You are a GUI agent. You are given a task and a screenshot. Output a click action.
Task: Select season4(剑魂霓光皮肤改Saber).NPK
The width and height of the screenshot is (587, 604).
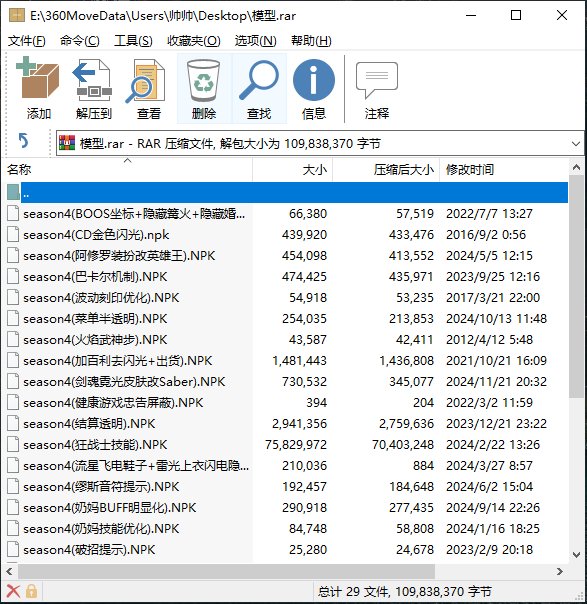pyautogui.click(x=124, y=382)
